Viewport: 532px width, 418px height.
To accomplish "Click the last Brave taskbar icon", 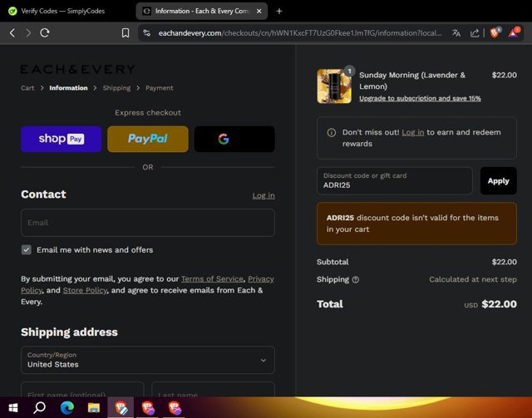I will click(175, 407).
